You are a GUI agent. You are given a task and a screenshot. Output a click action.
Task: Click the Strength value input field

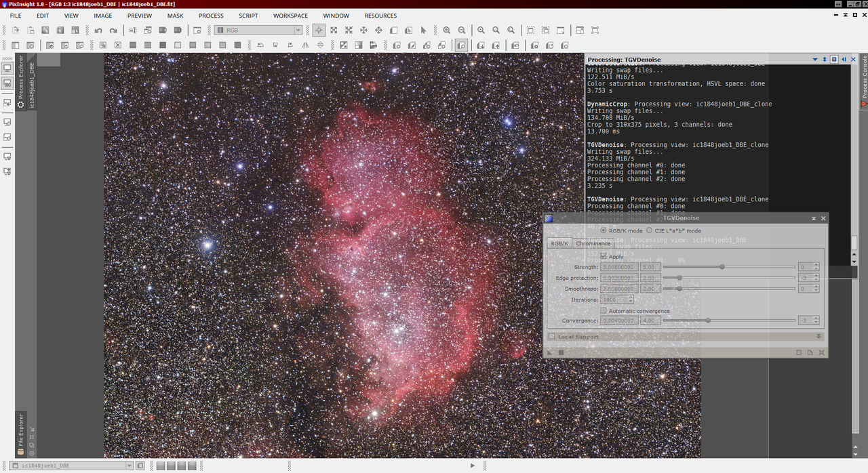pyautogui.click(x=619, y=267)
